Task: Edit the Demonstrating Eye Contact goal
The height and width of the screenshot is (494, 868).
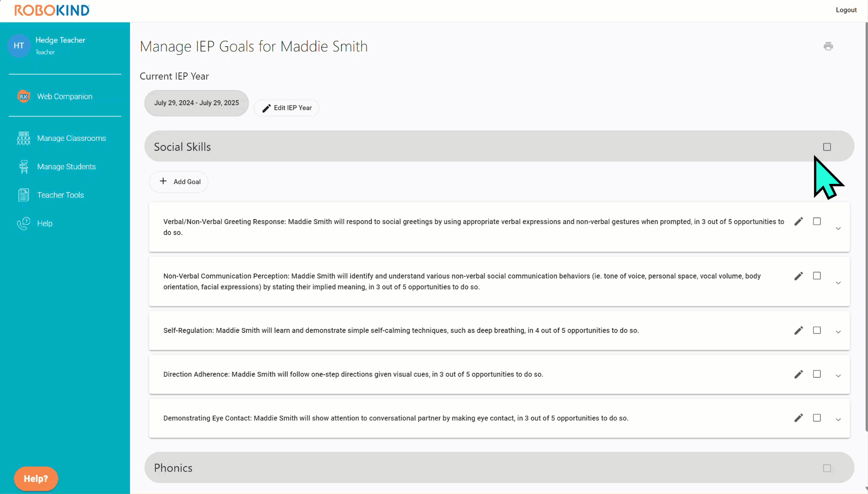Action: 798,418
